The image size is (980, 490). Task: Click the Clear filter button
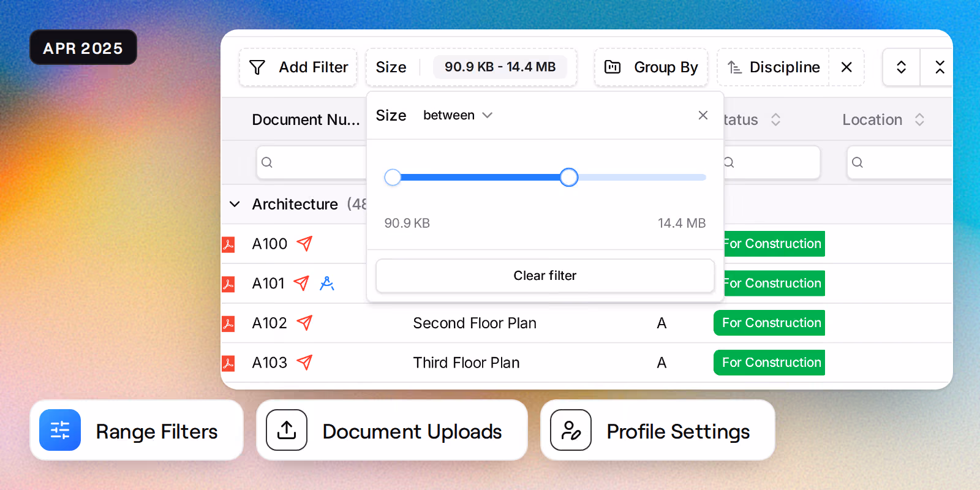point(545,276)
